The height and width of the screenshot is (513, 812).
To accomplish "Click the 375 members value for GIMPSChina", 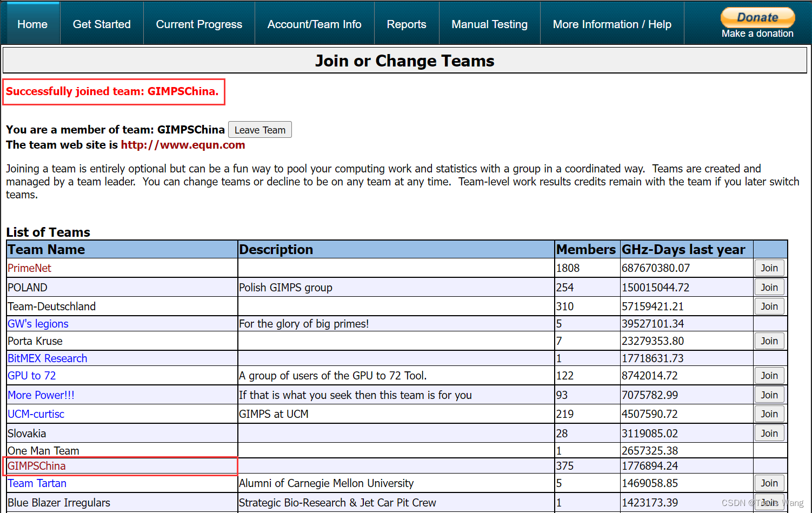I will 565,466.
